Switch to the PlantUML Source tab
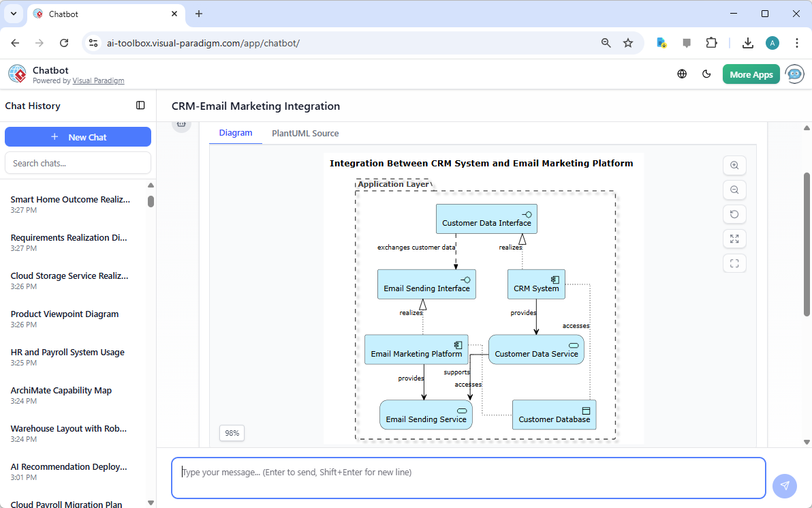812x508 pixels. coord(304,133)
